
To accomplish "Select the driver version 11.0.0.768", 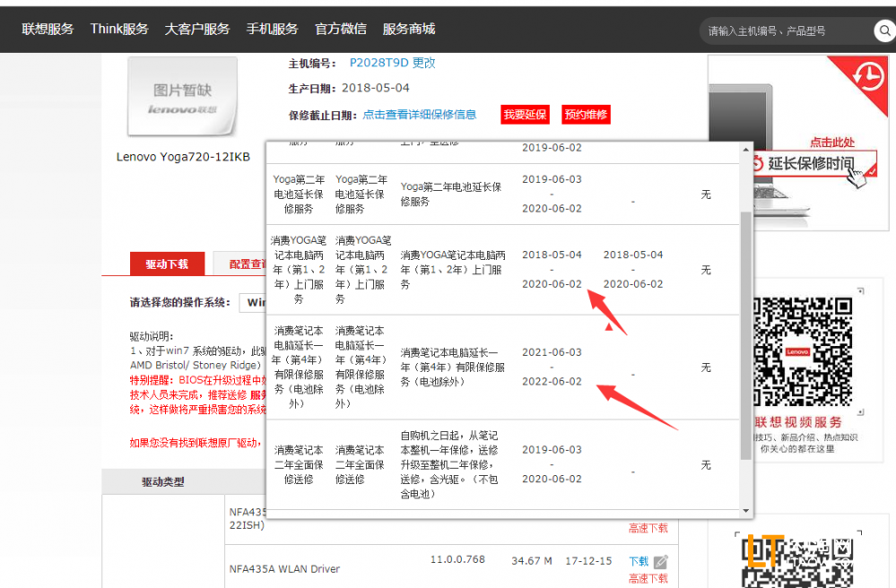I will coord(457,559).
